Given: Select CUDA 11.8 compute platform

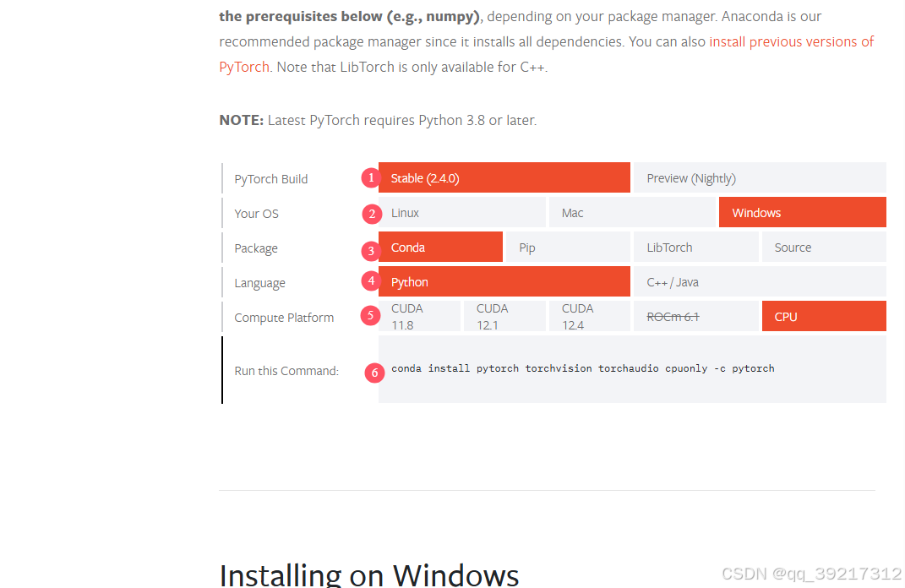Looking at the screenshot, I should (420, 316).
